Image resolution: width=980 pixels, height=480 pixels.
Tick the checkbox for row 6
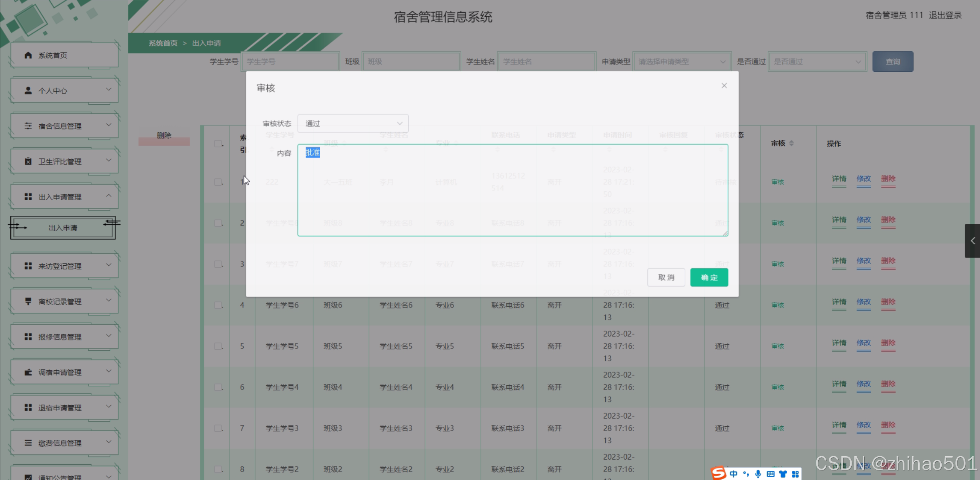tap(218, 387)
